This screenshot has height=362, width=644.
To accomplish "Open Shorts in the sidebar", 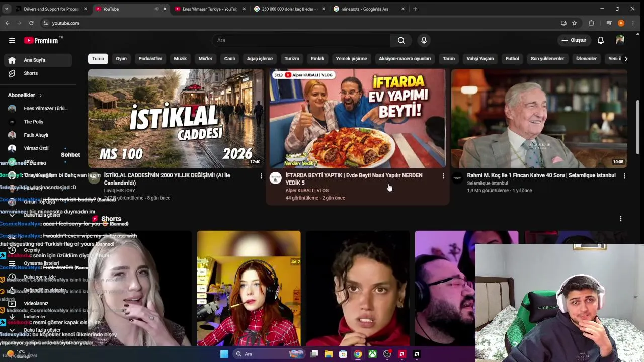I will [38, 73].
